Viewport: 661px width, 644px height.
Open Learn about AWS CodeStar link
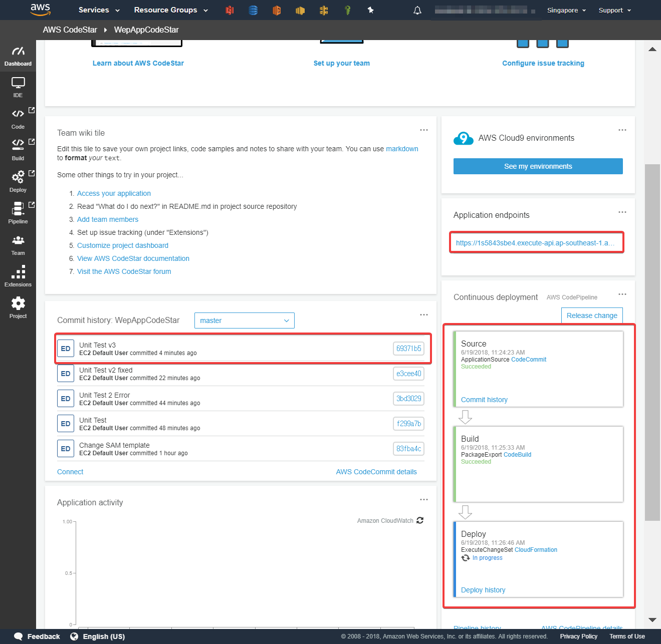click(138, 63)
